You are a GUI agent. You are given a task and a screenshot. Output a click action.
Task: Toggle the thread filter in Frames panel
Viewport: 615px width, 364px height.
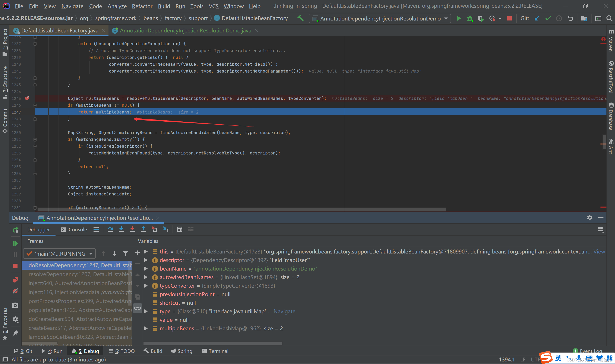[x=125, y=253]
